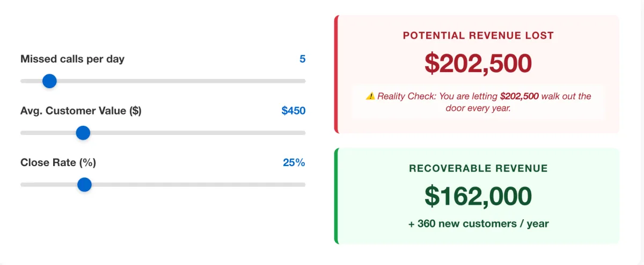Click the 25% close rate readout
The width and height of the screenshot is (644, 265).
(x=294, y=162)
